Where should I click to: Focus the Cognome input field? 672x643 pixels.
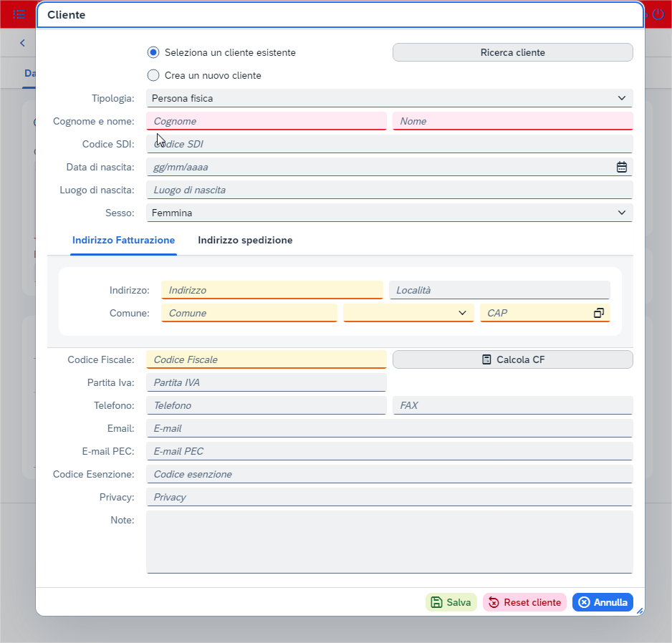(x=267, y=121)
